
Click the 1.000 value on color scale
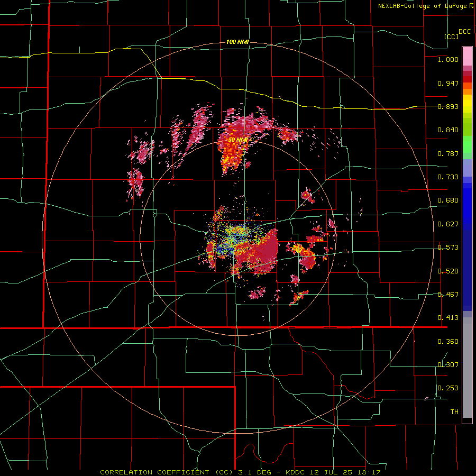[448, 59]
